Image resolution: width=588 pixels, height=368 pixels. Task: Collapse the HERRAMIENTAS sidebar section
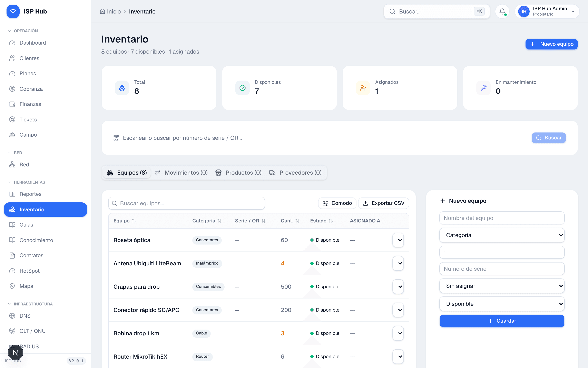click(x=27, y=182)
